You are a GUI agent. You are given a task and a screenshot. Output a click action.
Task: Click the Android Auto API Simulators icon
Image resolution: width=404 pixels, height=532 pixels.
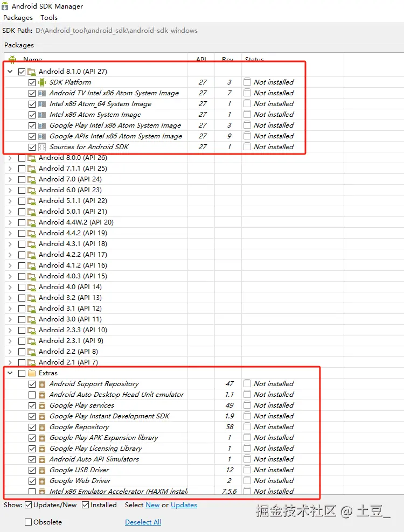click(42, 460)
